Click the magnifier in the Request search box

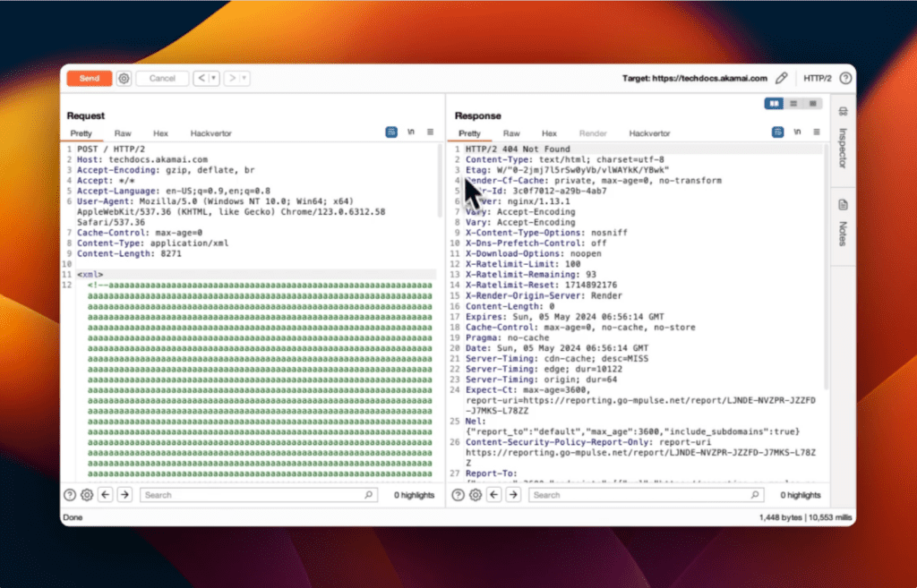click(368, 495)
